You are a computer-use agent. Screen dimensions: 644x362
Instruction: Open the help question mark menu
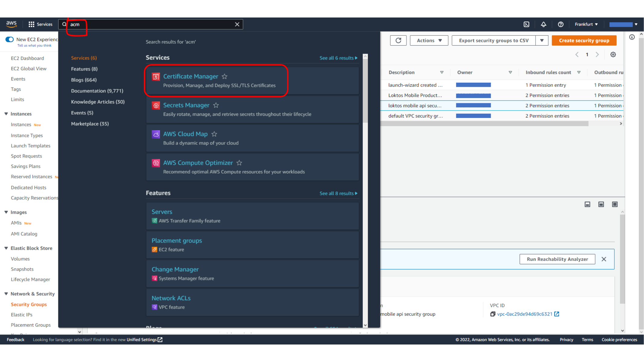[x=560, y=24]
